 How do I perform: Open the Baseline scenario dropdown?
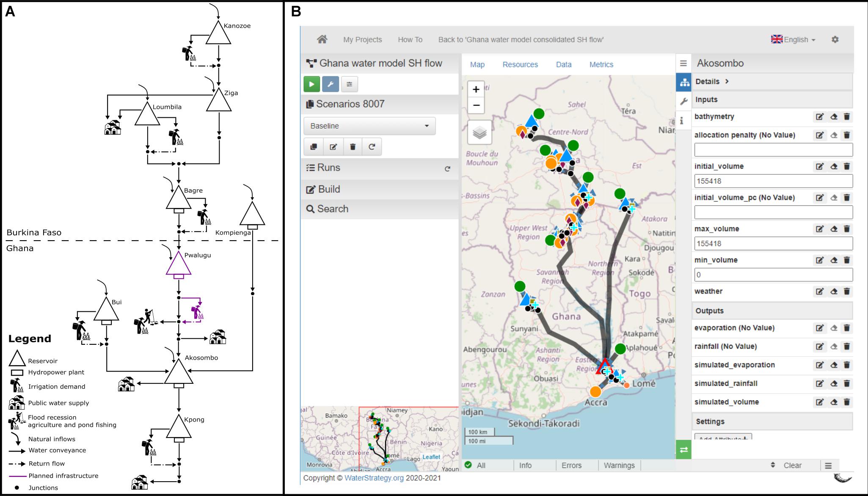pos(369,126)
